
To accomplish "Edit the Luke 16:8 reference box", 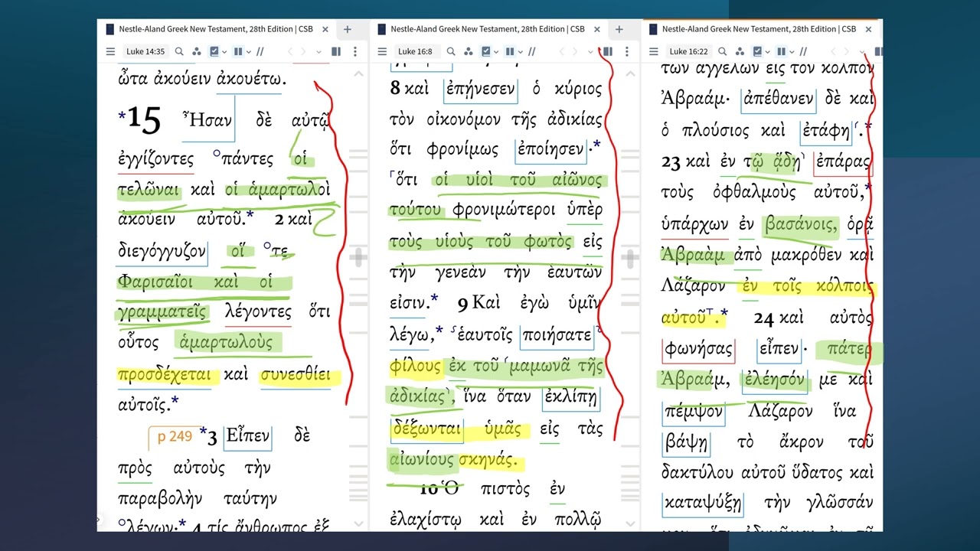I will tap(416, 51).
